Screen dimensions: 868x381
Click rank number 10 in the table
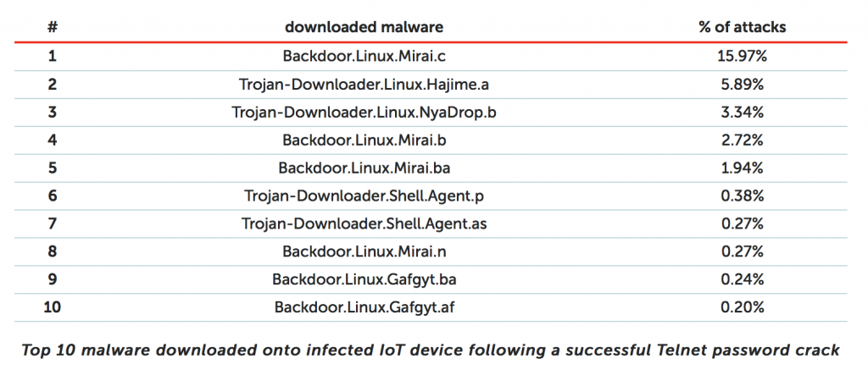pos(53,307)
